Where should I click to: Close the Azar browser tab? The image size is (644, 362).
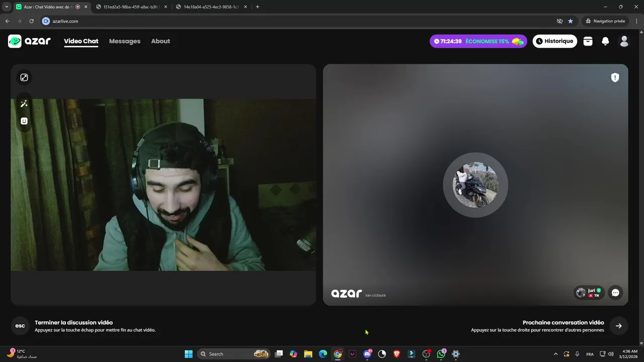coord(85,7)
